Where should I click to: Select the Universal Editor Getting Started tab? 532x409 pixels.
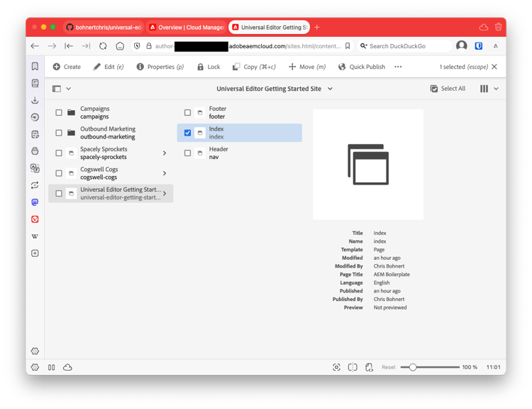[270, 27]
